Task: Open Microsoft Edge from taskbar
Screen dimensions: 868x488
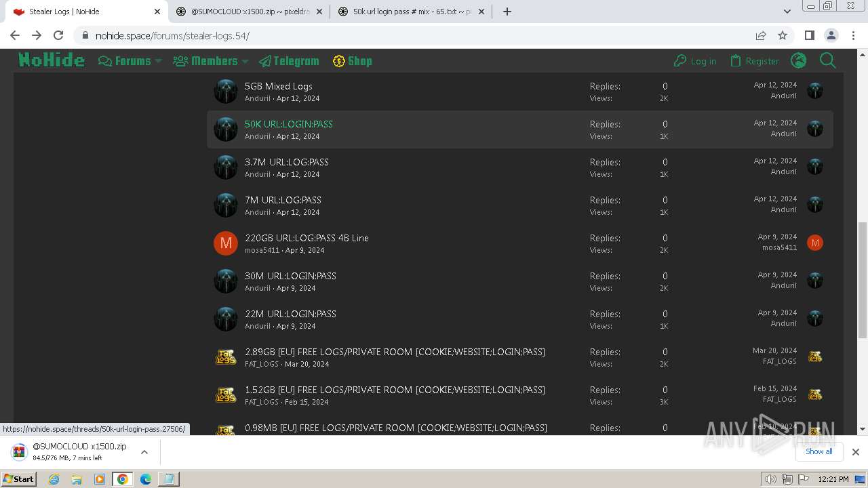Action: coord(146,479)
